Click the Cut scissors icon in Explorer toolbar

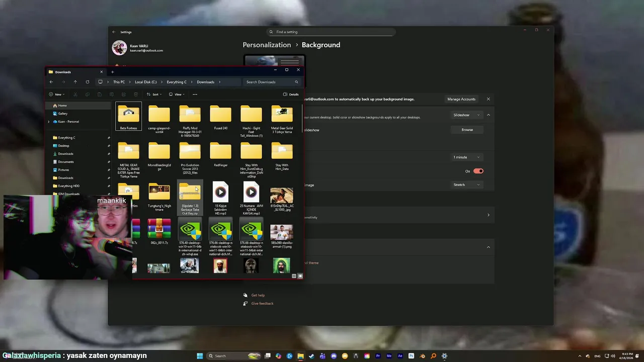pyautogui.click(x=75, y=94)
